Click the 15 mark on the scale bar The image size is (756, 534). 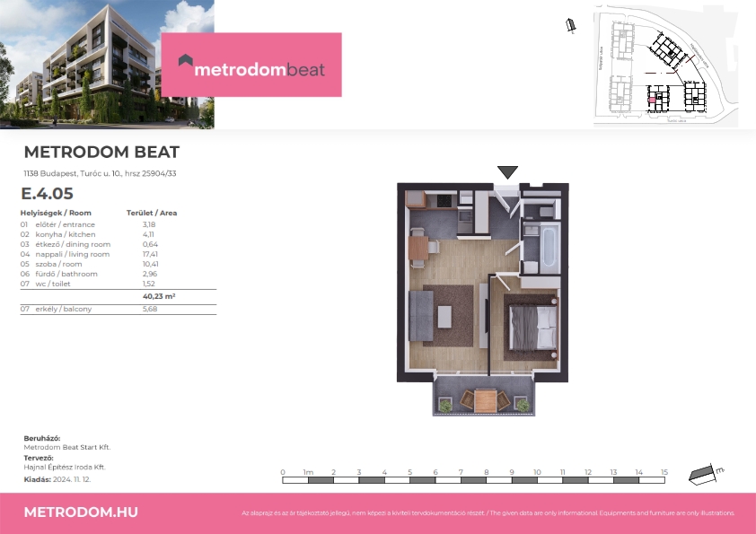coord(664,472)
